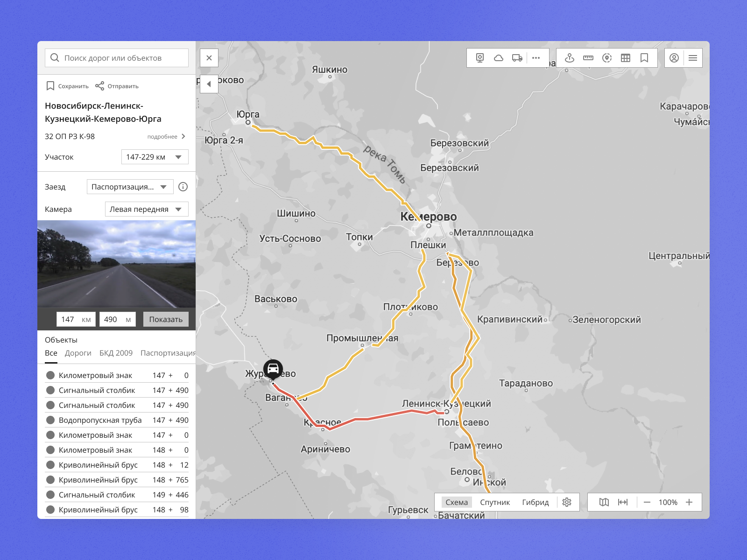Viewport: 747px width, 560px height.
Task: Open the hamburger main menu
Action: (x=693, y=58)
